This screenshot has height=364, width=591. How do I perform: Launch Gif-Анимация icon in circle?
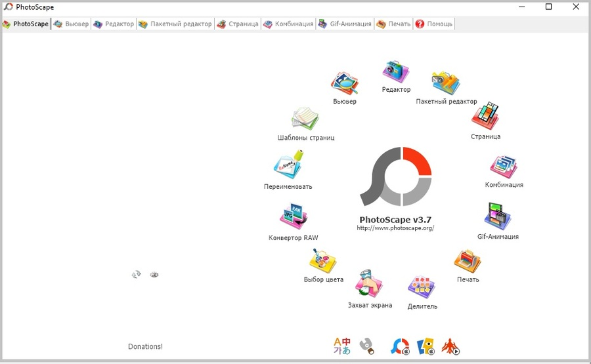point(498,216)
